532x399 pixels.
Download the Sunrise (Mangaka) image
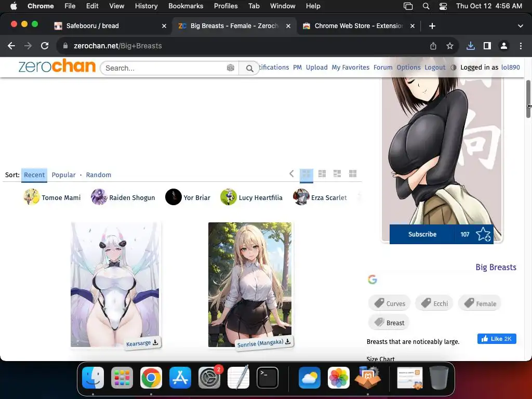[x=288, y=341]
